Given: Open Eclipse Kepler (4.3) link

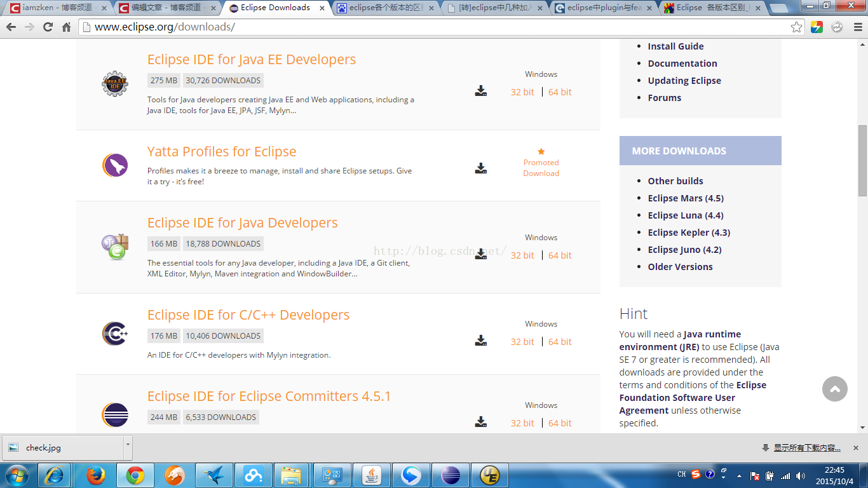Looking at the screenshot, I should pyautogui.click(x=689, y=233).
